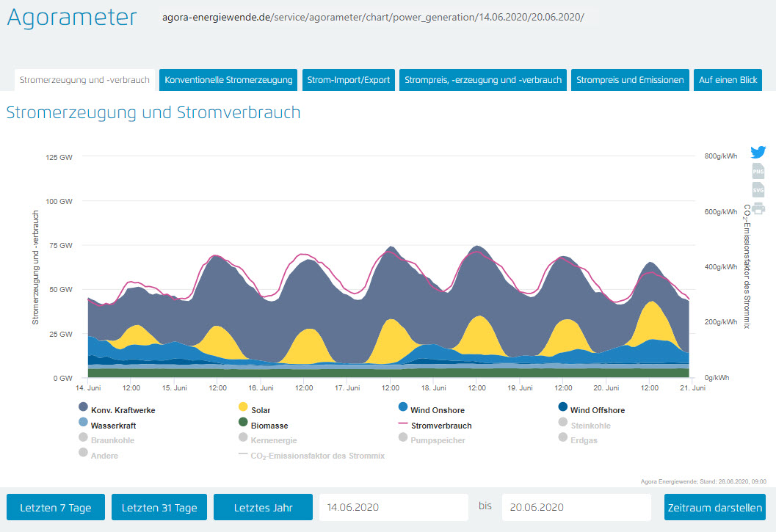The height and width of the screenshot is (532, 776).
Task: Export the chart as SVG
Action: pyautogui.click(x=758, y=189)
